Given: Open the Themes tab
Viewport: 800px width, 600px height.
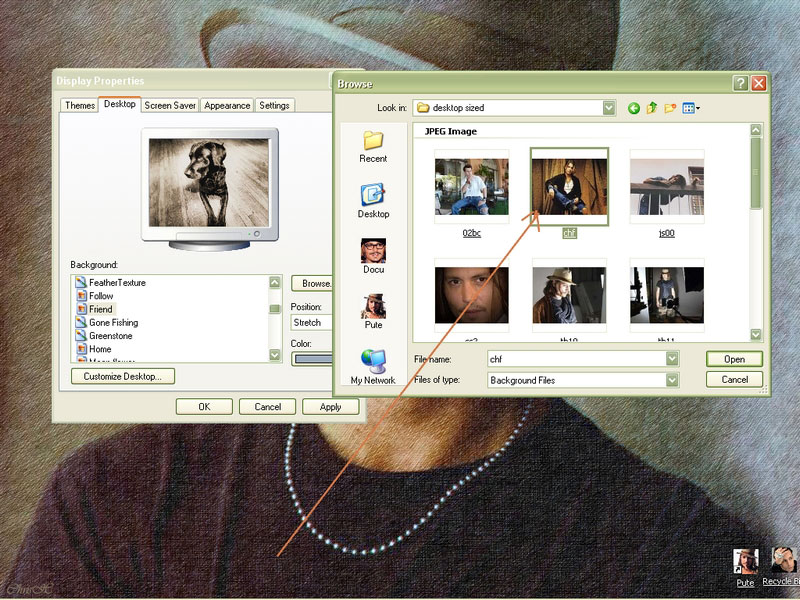Looking at the screenshot, I should pyautogui.click(x=80, y=105).
